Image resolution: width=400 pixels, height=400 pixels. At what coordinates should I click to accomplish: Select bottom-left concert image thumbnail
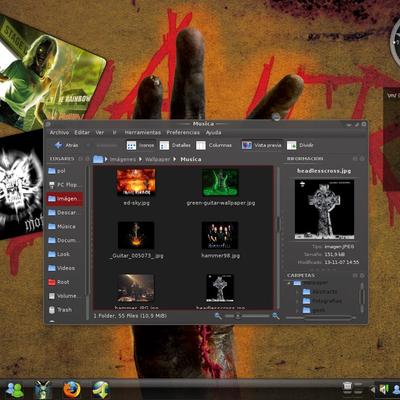coord(136,288)
